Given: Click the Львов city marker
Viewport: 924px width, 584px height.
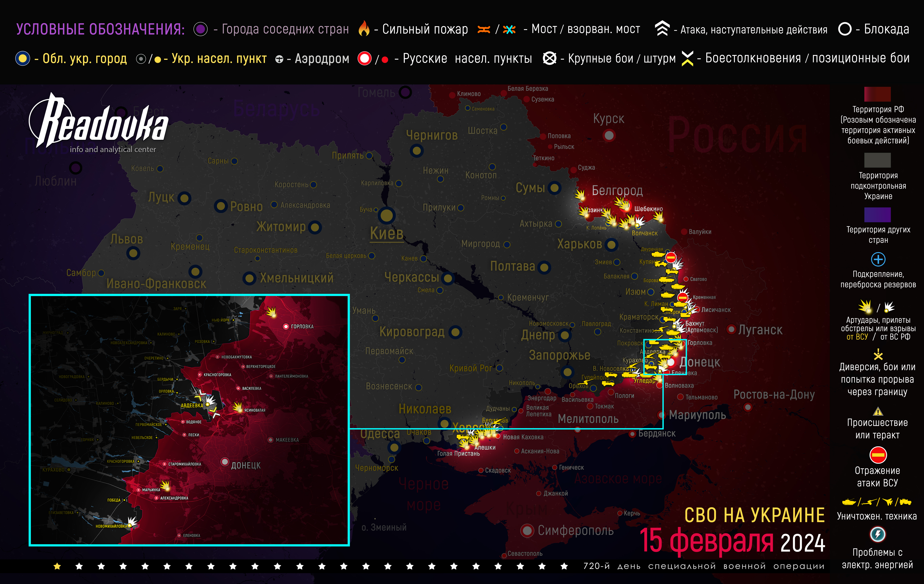Looking at the screenshot, I should 133,253.
